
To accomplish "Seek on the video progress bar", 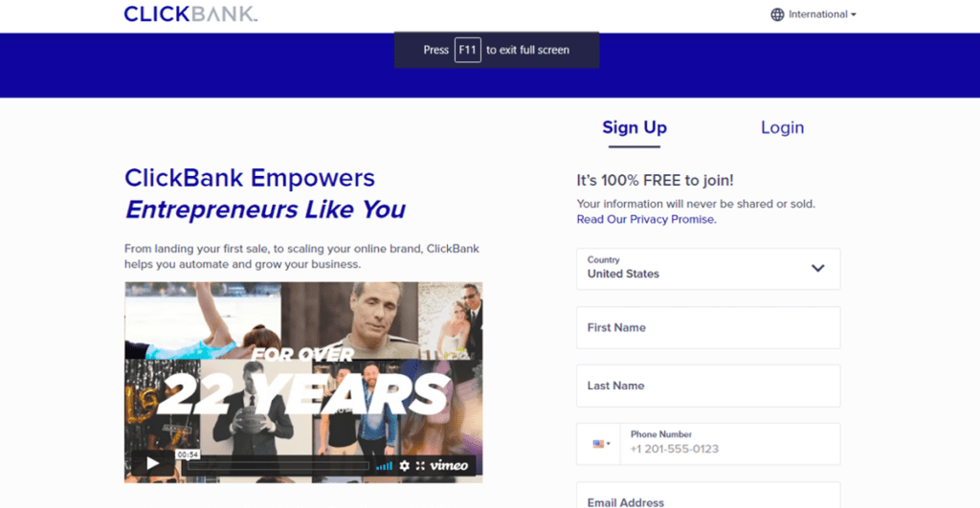I will (278, 466).
